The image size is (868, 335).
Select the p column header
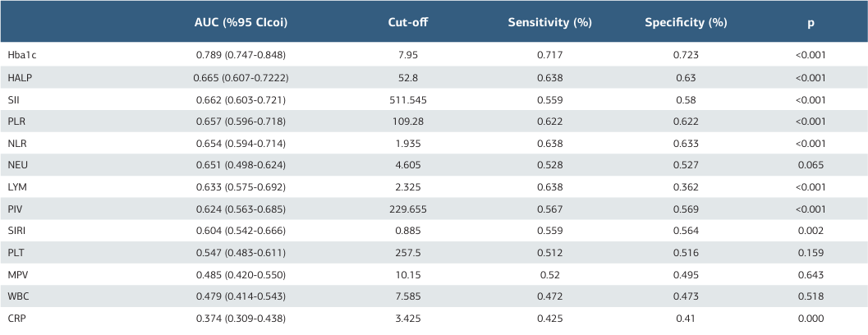click(x=811, y=22)
